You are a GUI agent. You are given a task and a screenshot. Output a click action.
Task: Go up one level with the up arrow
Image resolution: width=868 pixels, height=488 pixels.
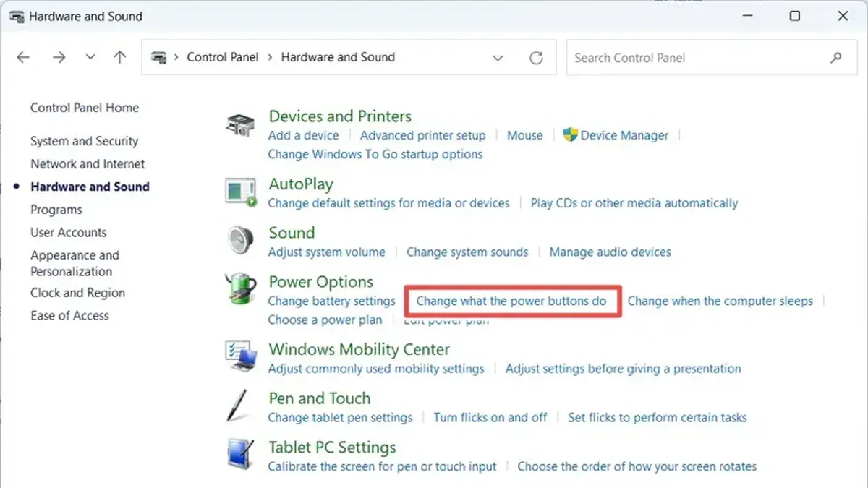click(120, 58)
